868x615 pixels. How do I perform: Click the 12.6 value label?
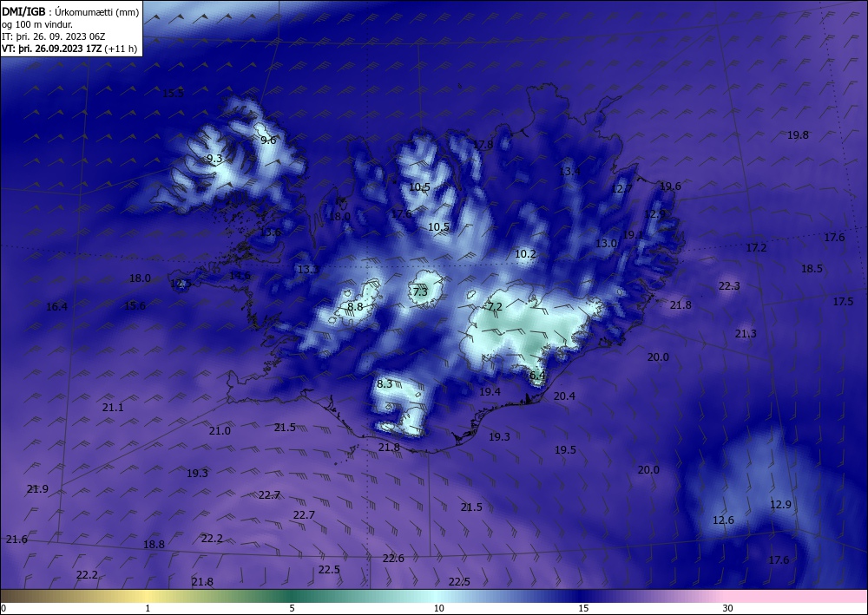tap(723, 520)
